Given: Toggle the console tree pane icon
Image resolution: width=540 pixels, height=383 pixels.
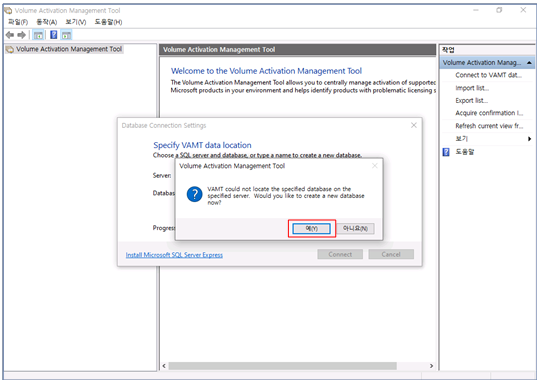Looking at the screenshot, I should [38, 35].
